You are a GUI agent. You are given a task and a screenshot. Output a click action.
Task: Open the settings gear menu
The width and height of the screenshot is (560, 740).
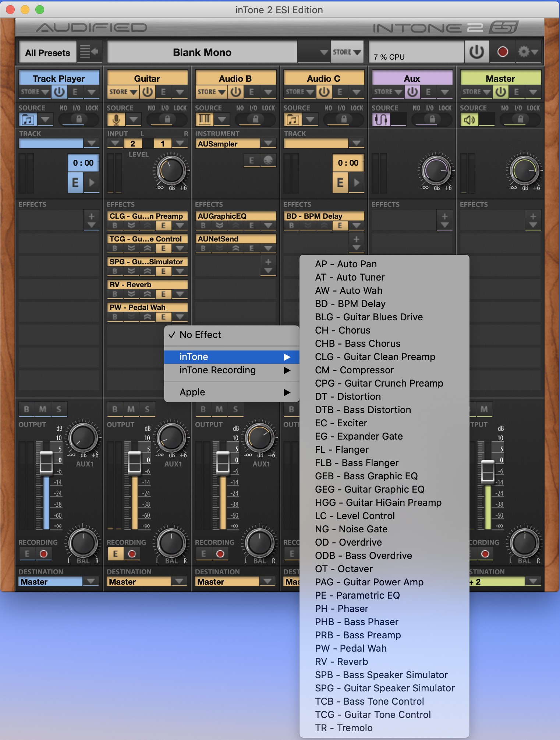click(528, 52)
